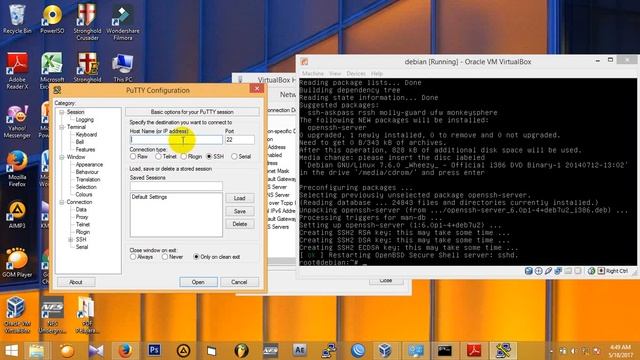Set close window on exit to Always

[x=133, y=257]
